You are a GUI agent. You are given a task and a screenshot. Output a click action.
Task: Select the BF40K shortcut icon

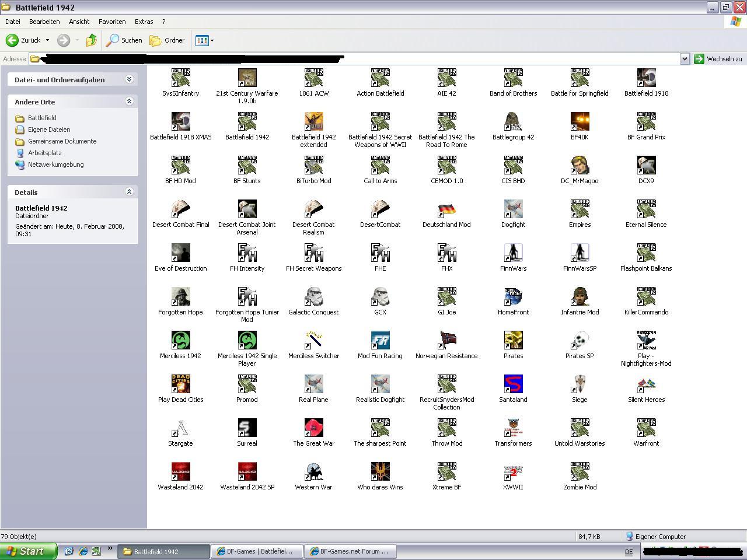[x=580, y=121]
